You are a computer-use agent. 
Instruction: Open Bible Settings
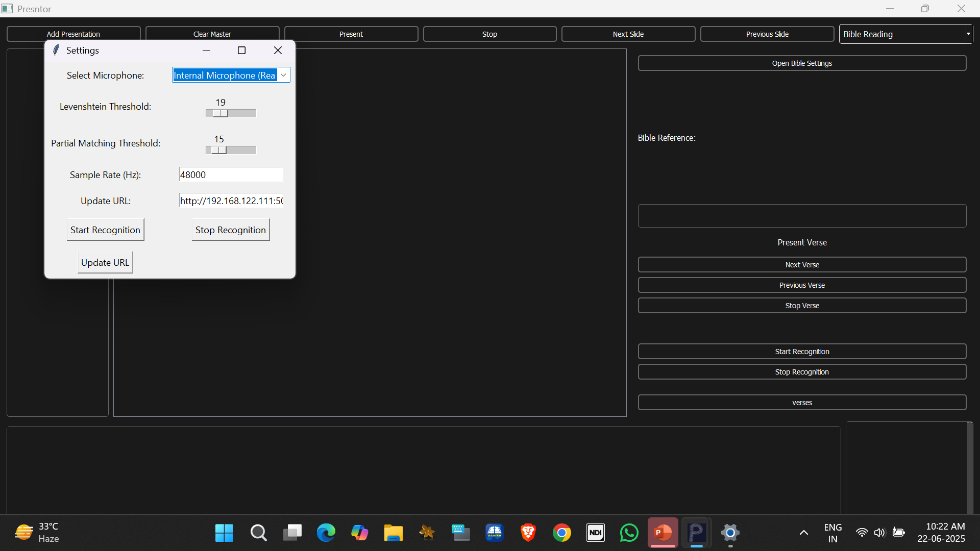point(801,63)
